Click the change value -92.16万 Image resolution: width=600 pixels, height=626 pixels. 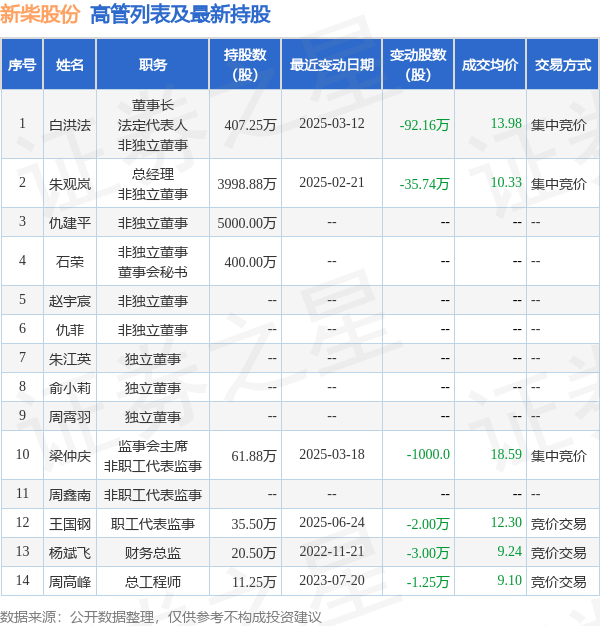(425, 125)
